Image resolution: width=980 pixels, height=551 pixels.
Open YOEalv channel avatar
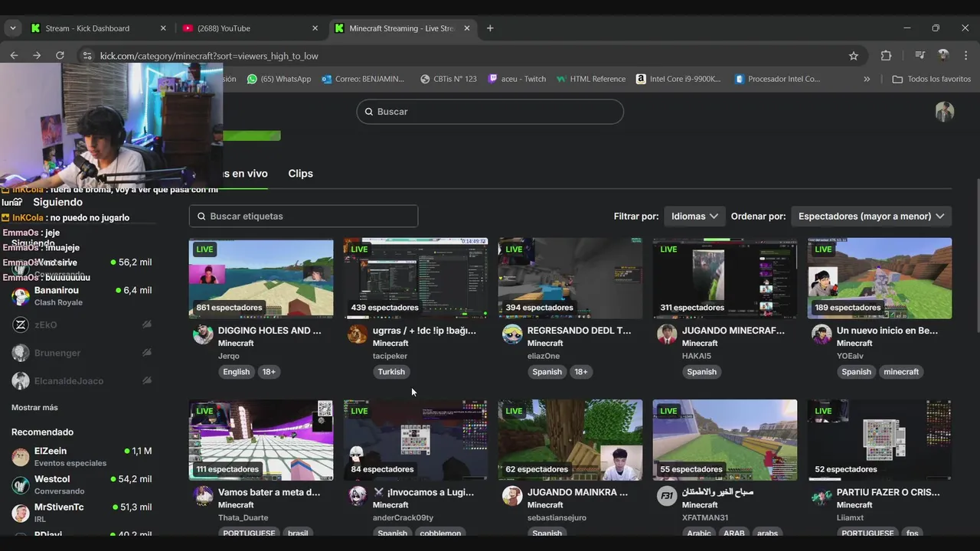pyautogui.click(x=822, y=334)
